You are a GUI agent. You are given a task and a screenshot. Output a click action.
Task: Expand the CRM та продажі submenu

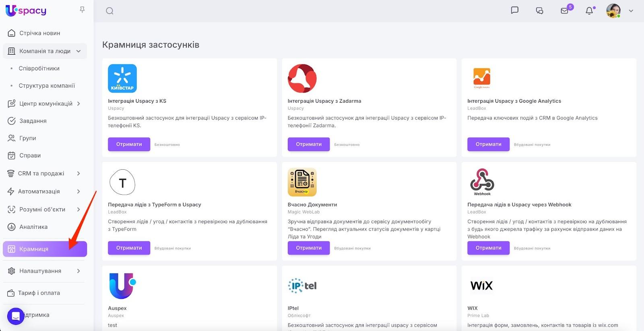pos(78,173)
